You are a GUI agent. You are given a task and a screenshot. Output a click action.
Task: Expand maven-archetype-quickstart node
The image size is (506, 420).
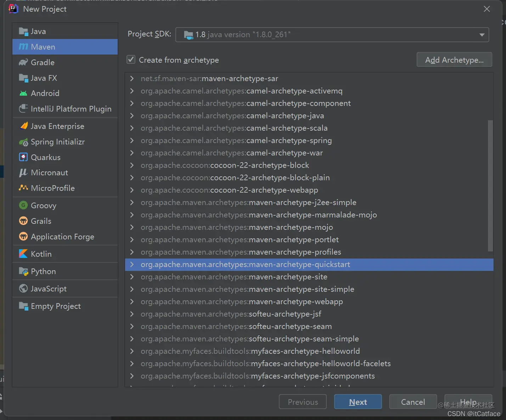coord(132,264)
